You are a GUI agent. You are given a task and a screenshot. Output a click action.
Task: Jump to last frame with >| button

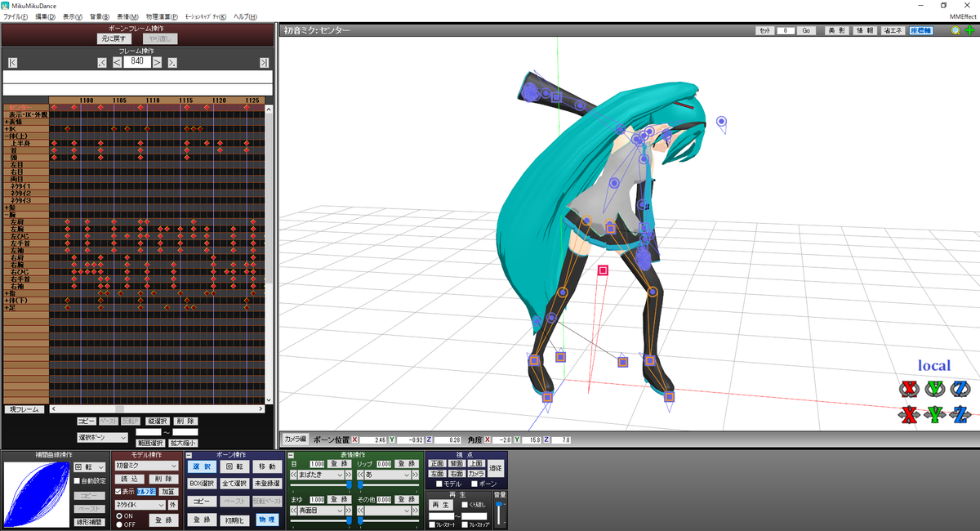pyautogui.click(x=264, y=62)
